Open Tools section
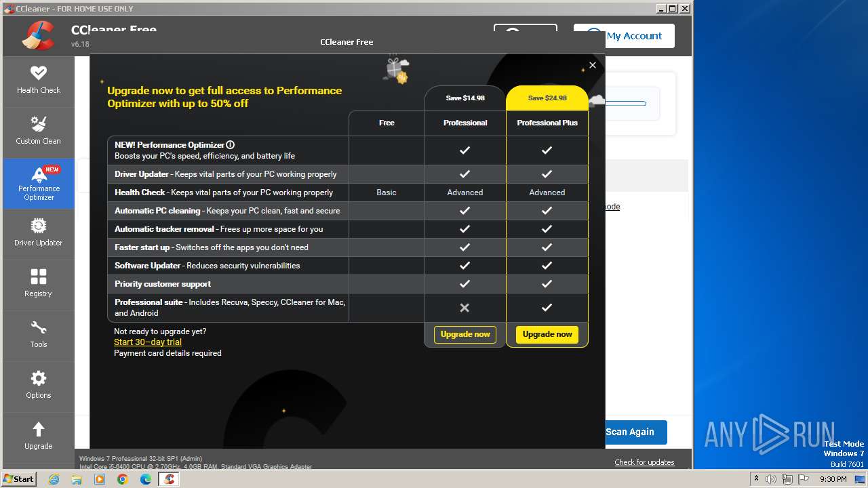Screen dimensions: 868x488 tap(39, 334)
